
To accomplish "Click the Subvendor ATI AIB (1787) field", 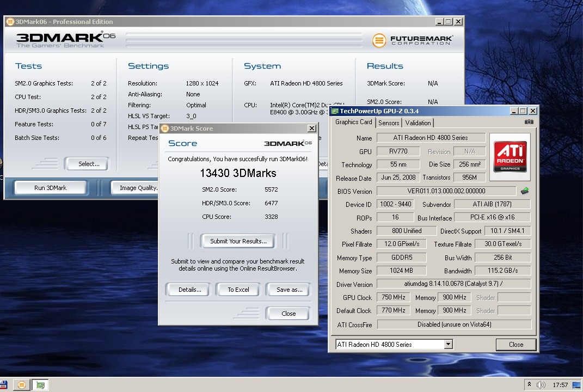I will (x=492, y=204).
